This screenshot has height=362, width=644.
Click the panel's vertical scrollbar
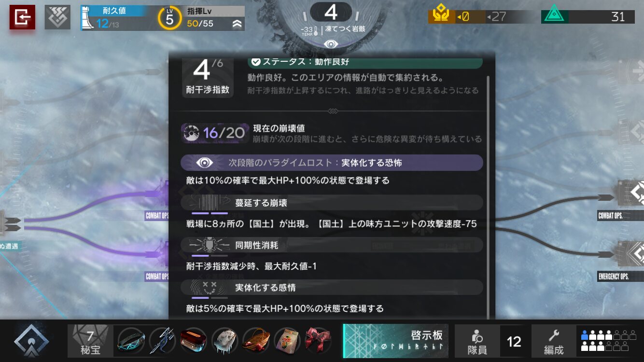[x=489, y=193]
